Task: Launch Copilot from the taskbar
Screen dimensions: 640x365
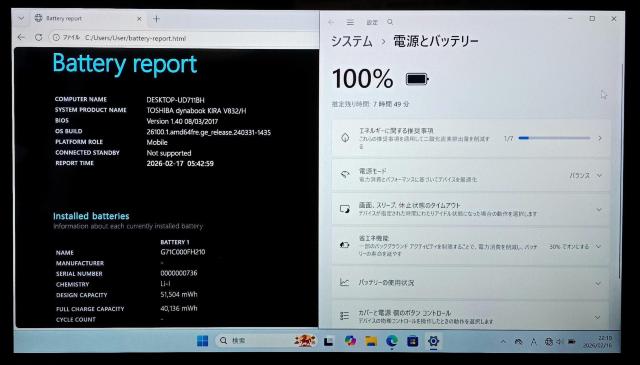Action: [x=350, y=341]
